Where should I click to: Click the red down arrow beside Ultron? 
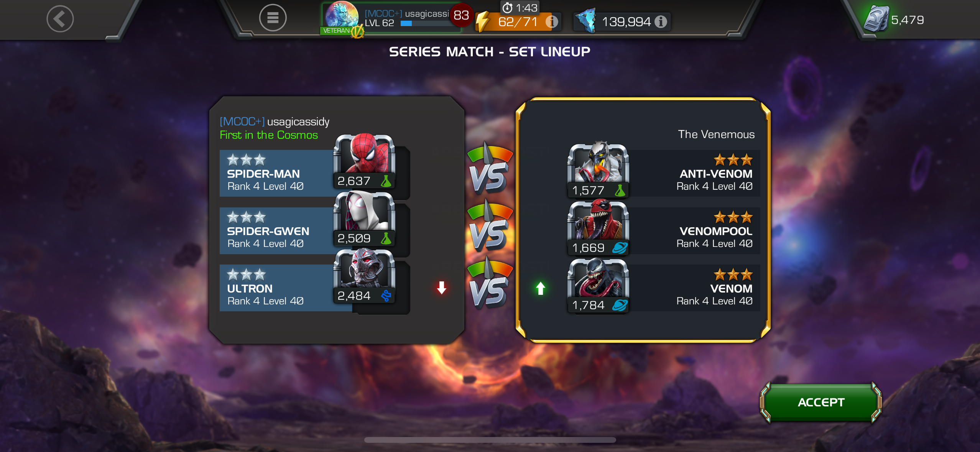tap(441, 288)
